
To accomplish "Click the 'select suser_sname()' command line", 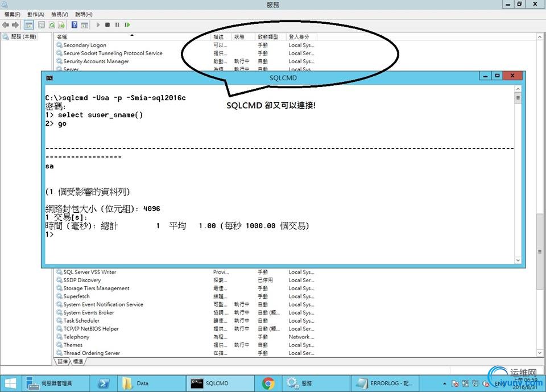I will coord(100,115).
